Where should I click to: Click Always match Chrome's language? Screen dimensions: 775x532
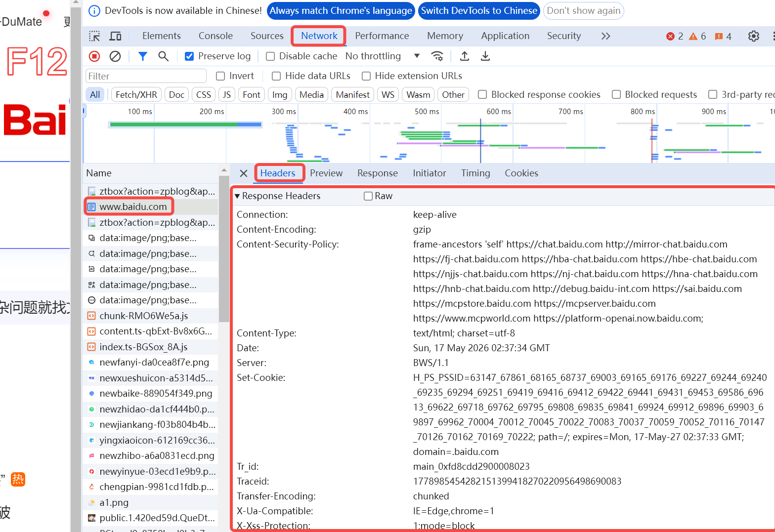[341, 11]
